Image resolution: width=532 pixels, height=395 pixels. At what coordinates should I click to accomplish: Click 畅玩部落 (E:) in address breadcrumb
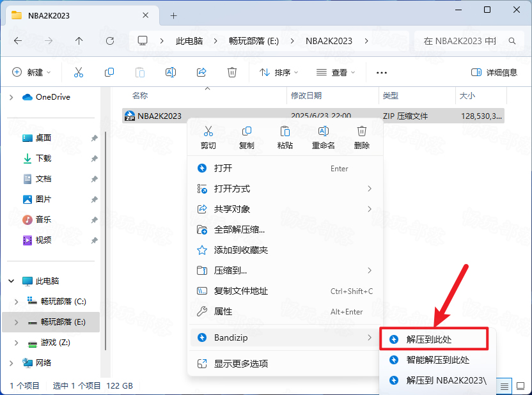click(x=254, y=41)
